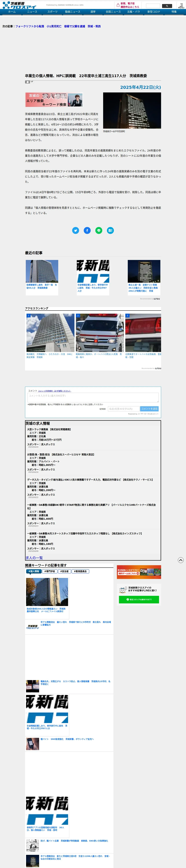Image resolution: width=186 pixels, height=868 pixels.
Task: Click the comment text area
Action: (93, 397)
